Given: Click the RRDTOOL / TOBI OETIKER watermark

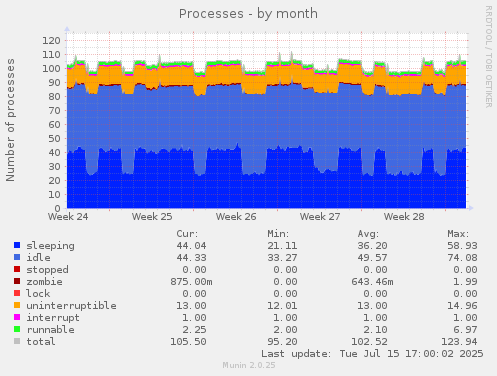Looking at the screenshot, I should coord(488,57).
